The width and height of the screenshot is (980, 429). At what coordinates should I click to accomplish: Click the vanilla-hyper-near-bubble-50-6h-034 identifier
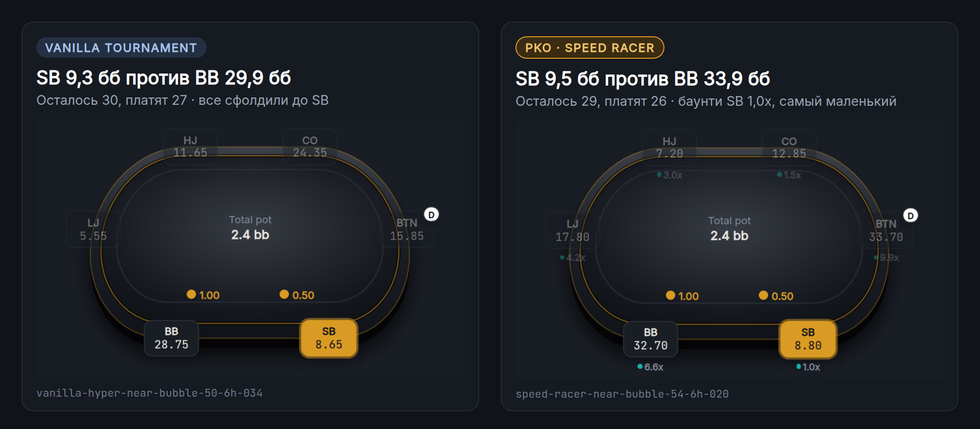[149, 393]
